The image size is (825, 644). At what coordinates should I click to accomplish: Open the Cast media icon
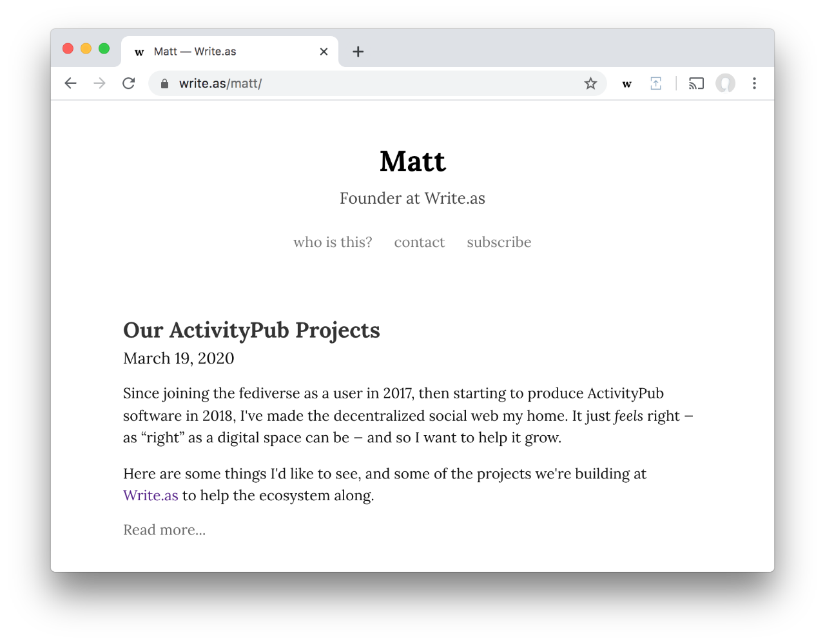(696, 83)
